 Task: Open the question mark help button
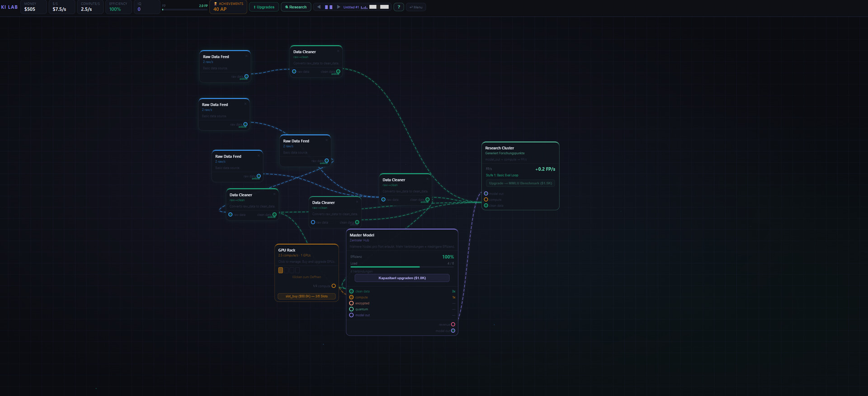pyautogui.click(x=398, y=7)
